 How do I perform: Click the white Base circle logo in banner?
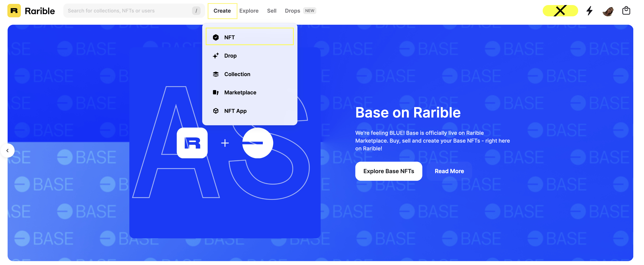258,143
